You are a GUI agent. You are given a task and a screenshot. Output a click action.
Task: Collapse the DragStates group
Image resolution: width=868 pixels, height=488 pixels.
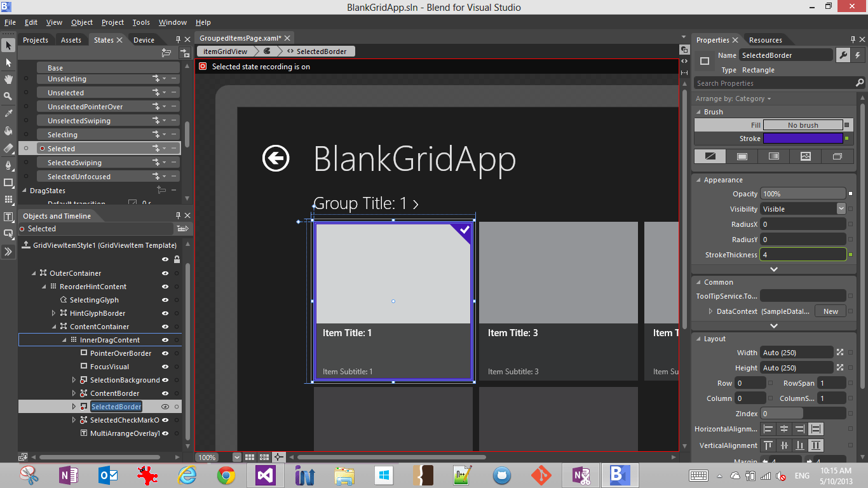[25, 191]
